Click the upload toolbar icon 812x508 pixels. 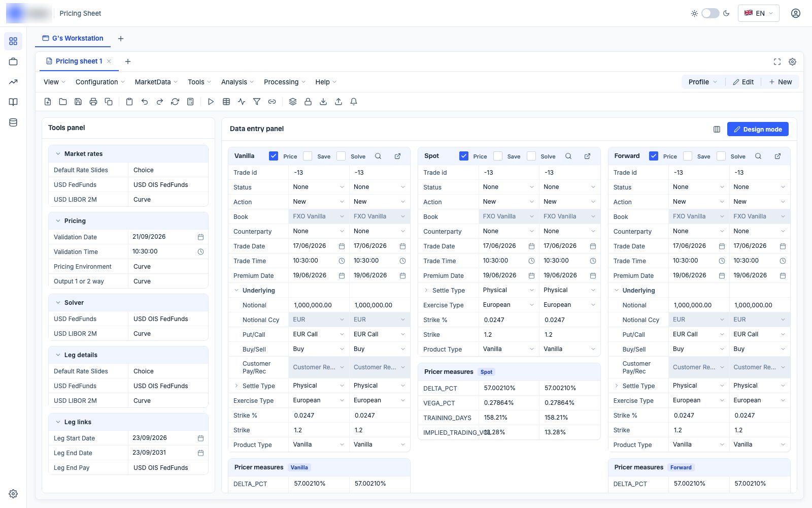click(x=339, y=102)
